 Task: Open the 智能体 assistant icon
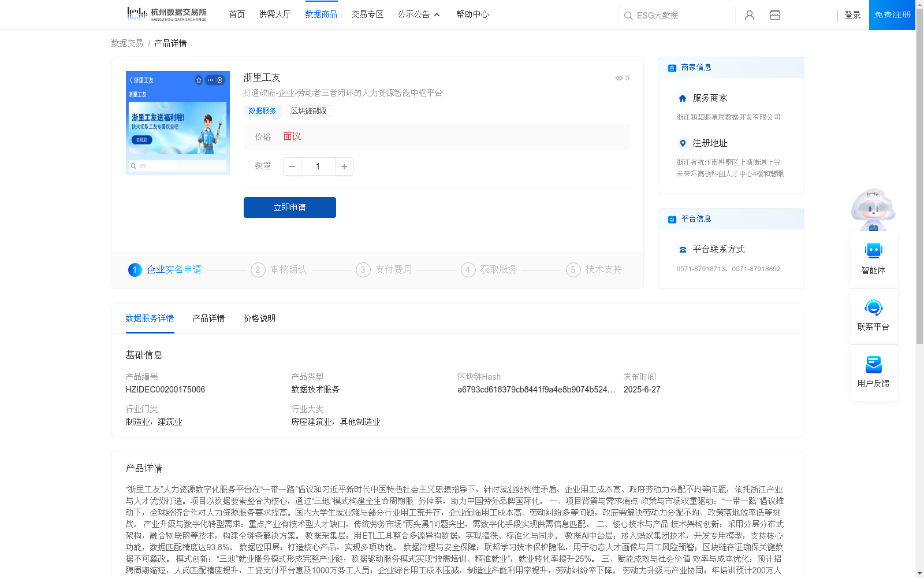873,251
